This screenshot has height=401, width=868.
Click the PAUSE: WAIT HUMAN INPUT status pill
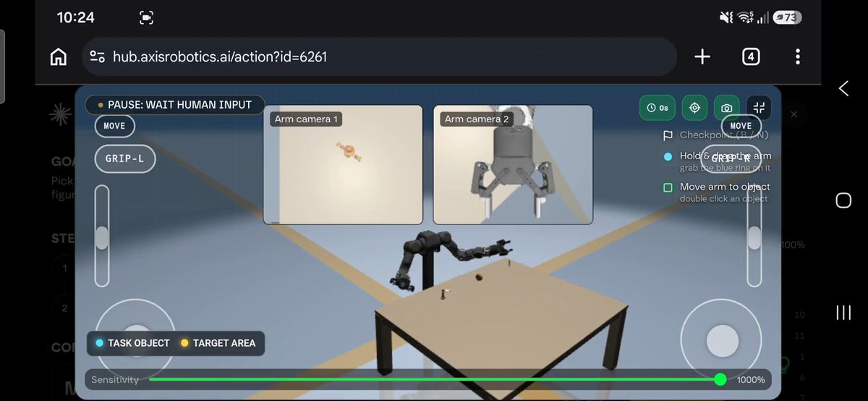click(x=174, y=105)
